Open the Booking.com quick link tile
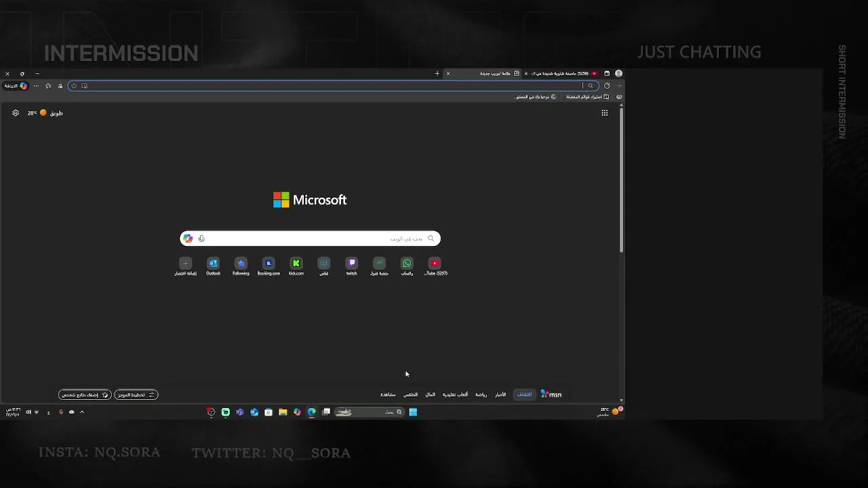Image resolution: width=868 pixels, height=488 pixels. coord(269,266)
